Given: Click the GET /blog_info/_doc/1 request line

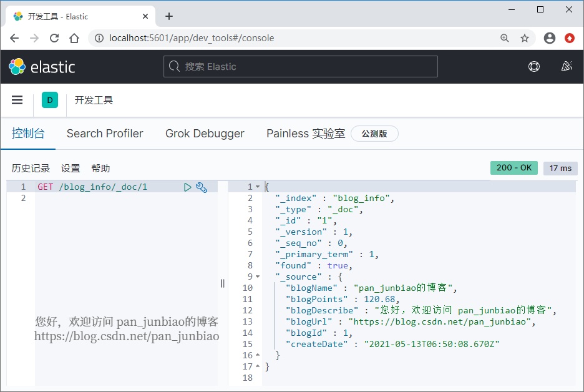Looking at the screenshot, I should pyautogui.click(x=92, y=187).
